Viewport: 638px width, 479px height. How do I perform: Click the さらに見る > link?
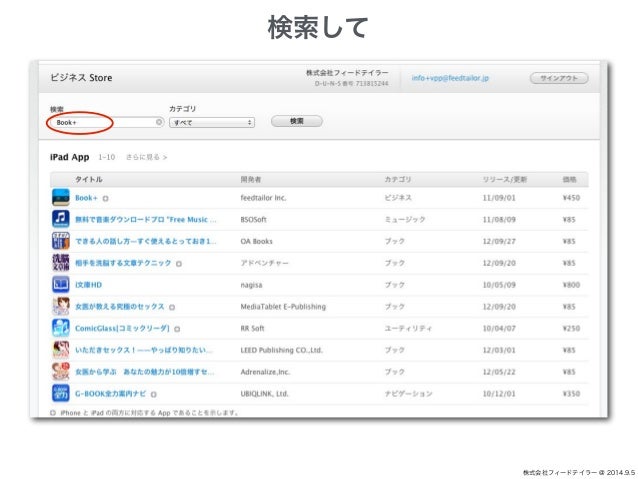click(146, 157)
